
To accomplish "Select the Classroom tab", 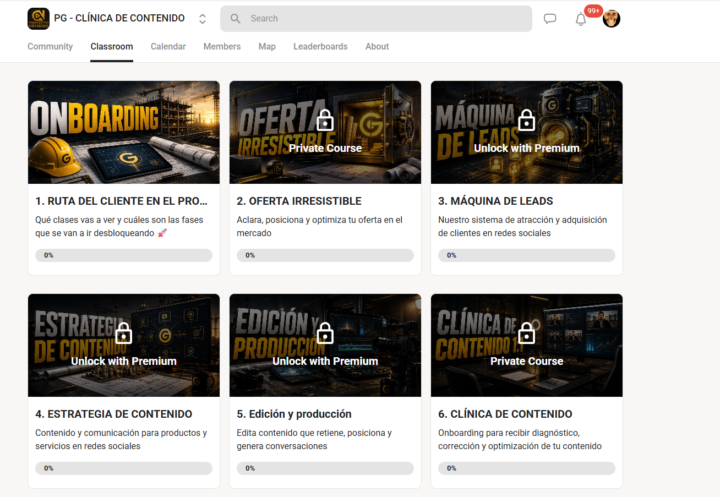I will tap(112, 46).
